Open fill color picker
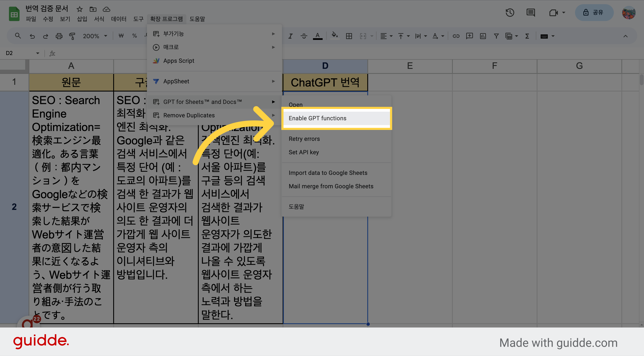Viewport: 644px width, 356px height. 335,36
